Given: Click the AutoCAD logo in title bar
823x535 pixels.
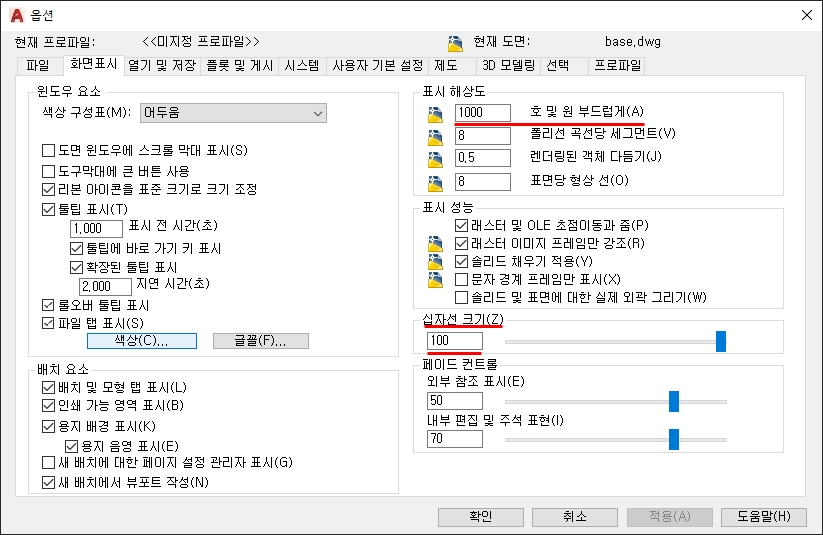Looking at the screenshot, I should pyautogui.click(x=17, y=15).
